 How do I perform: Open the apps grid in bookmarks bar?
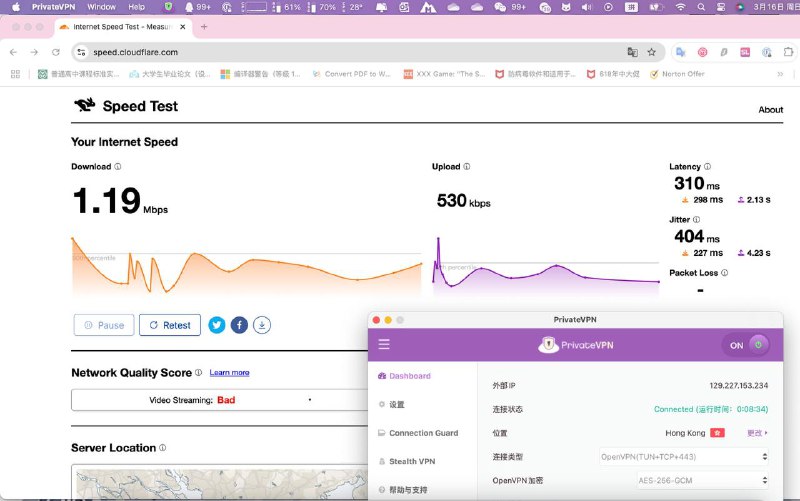click(x=15, y=74)
